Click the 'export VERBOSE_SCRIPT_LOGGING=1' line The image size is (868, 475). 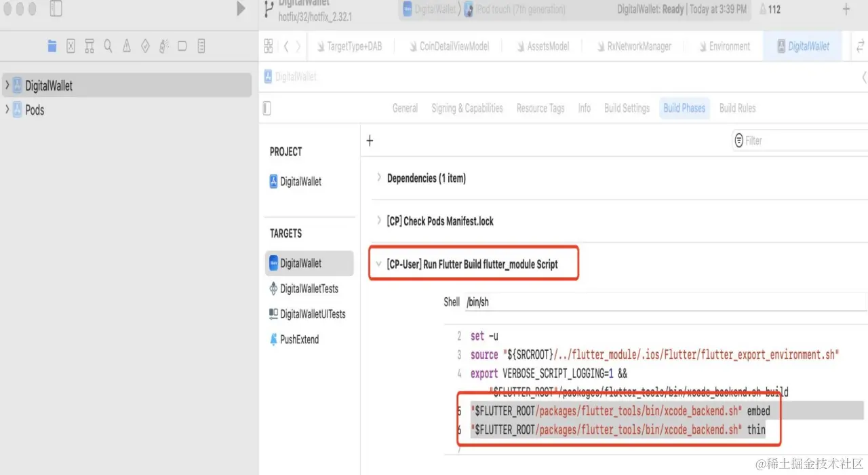(x=549, y=373)
